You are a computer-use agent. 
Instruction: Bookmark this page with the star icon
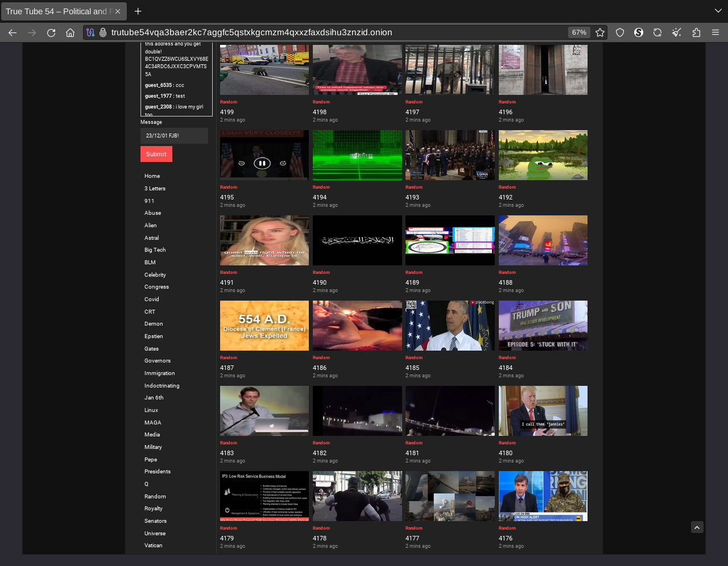point(600,32)
